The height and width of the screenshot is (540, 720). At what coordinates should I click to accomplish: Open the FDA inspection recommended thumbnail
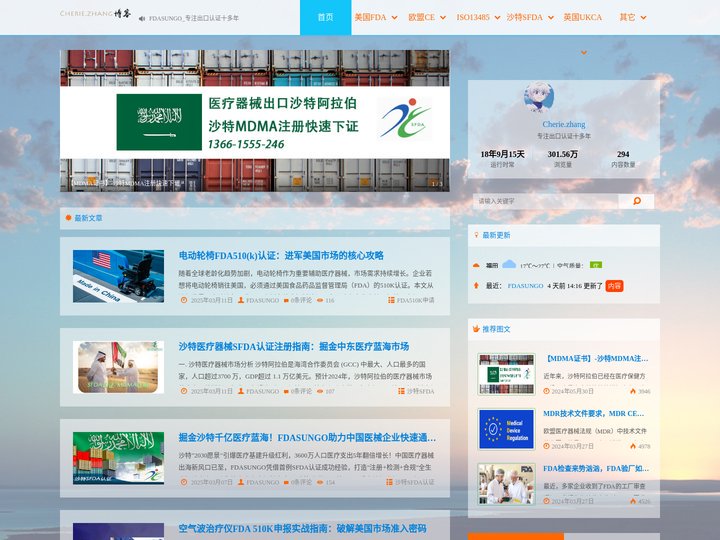point(506,484)
